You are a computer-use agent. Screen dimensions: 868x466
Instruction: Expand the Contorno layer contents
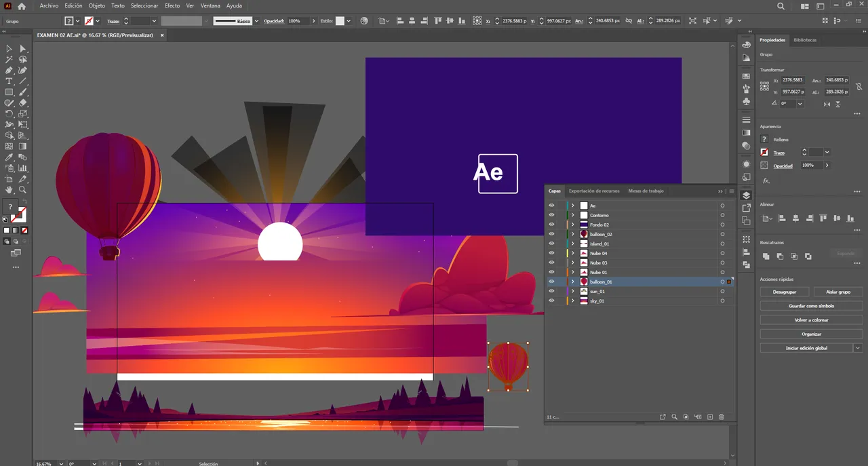(x=573, y=215)
